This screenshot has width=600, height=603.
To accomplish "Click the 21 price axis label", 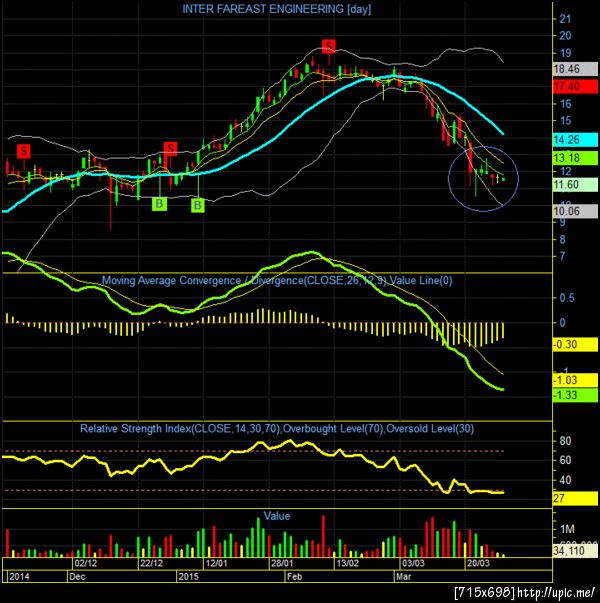I will pos(565,19).
